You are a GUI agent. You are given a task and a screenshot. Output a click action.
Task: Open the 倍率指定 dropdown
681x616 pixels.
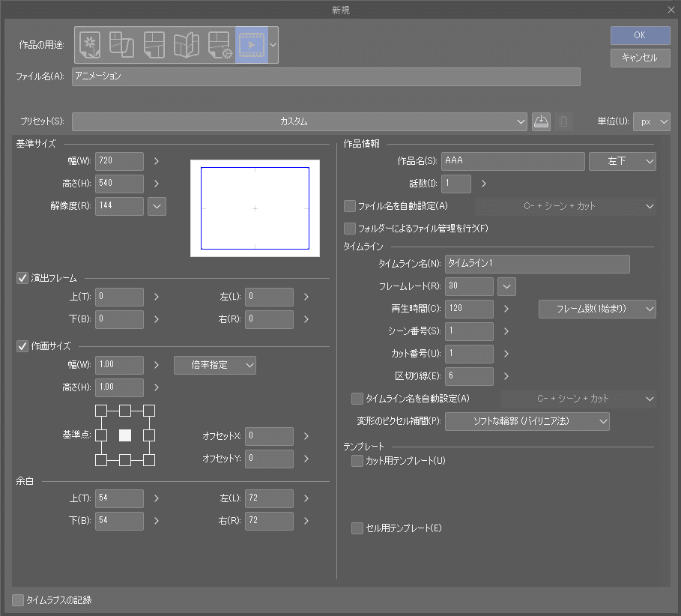[215, 365]
